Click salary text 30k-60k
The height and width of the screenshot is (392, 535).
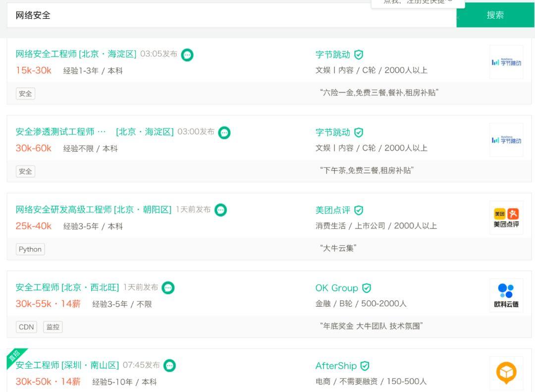coord(34,148)
